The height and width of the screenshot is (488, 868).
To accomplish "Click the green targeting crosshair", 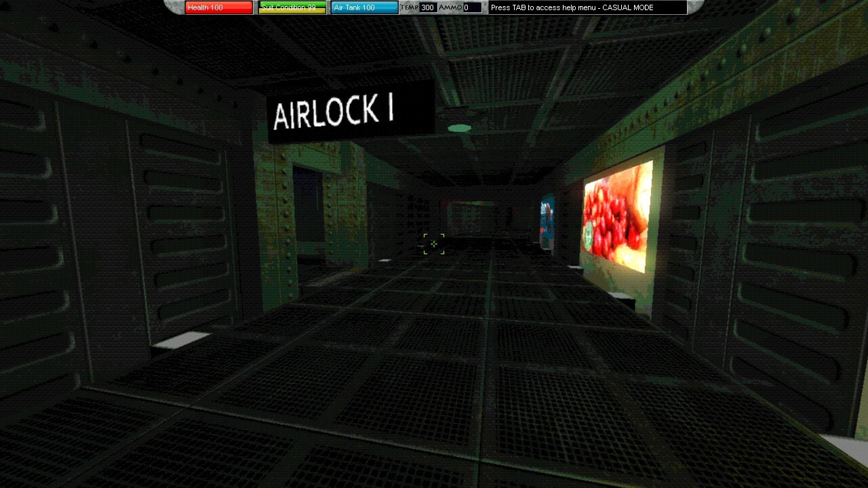I will tap(434, 244).
